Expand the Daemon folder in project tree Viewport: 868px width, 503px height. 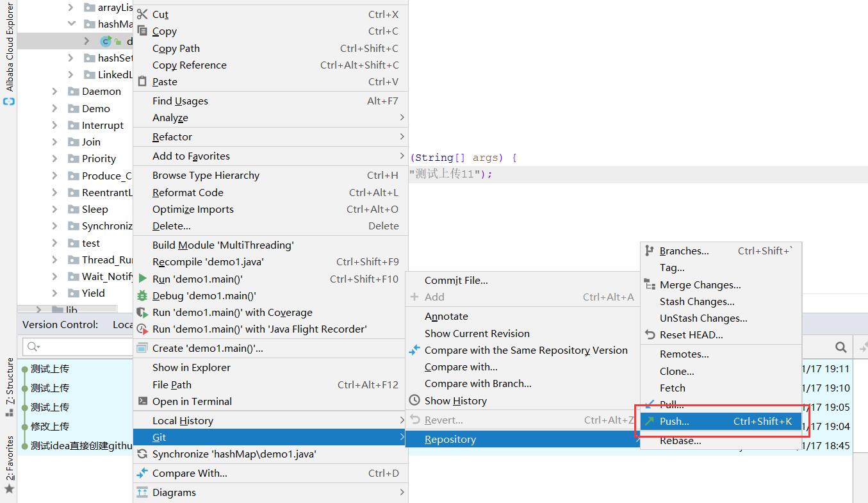55,92
